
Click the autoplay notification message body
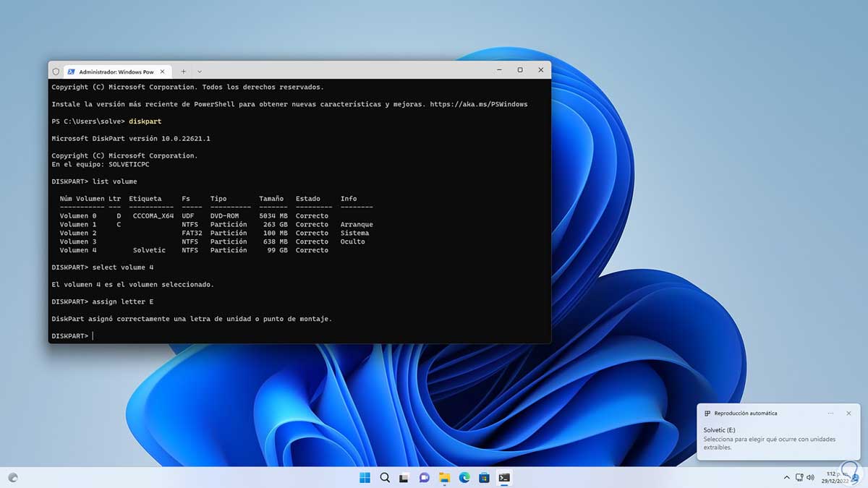(x=770, y=443)
